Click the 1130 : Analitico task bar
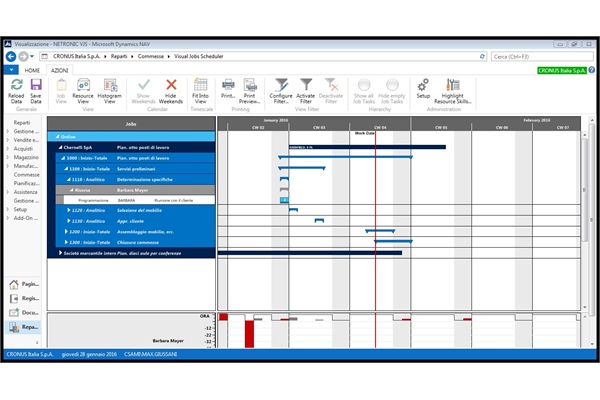This screenshot has height=400, width=600. [319, 220]
